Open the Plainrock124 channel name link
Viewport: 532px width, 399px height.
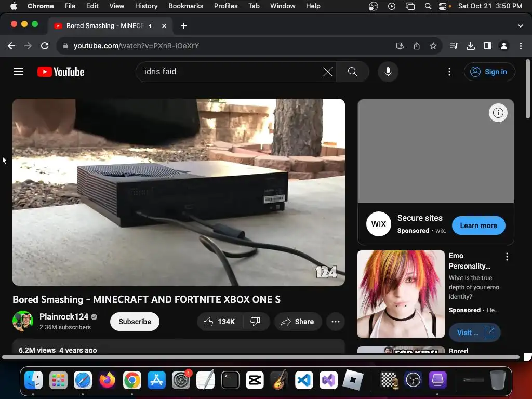coord(64,316)
